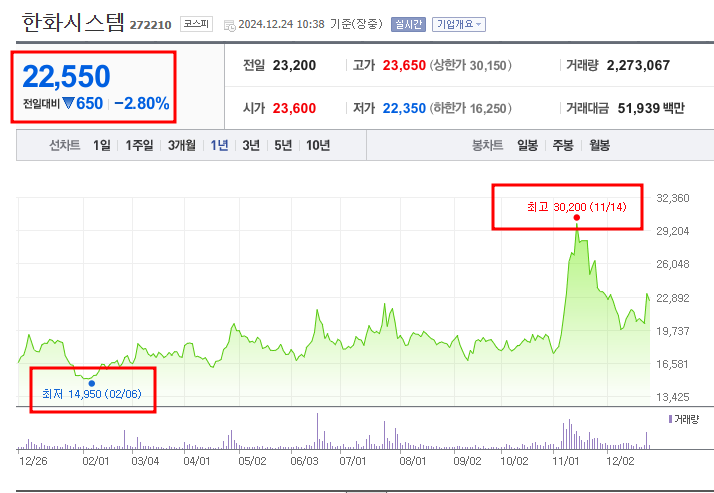Screen dimensions: 714x493
Task: Click the 거래량 value 2,273,067
Action: point(638,66)
